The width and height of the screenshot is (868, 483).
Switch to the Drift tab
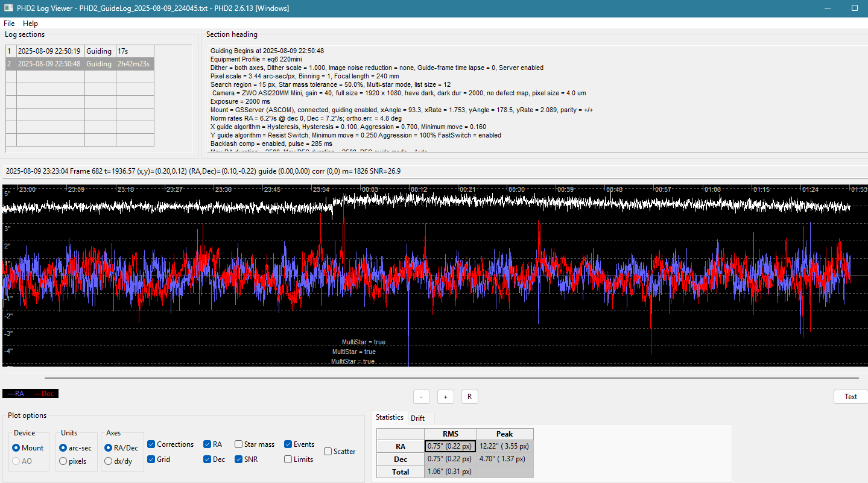coord(417,418)
